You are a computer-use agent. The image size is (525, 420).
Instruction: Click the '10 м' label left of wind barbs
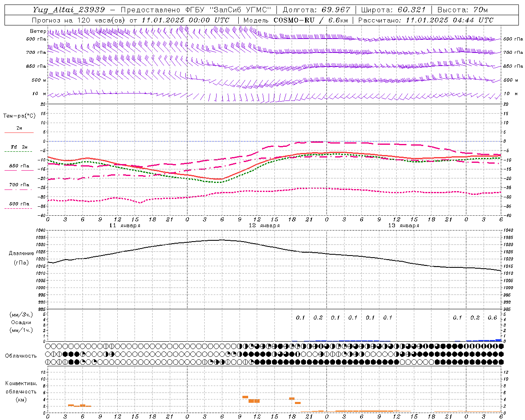(x=39, y=94)
